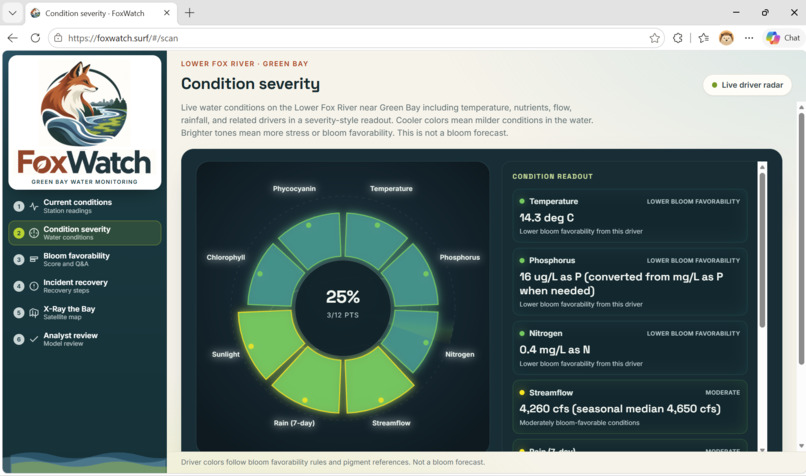Click the 25% center score

[343, 297]
